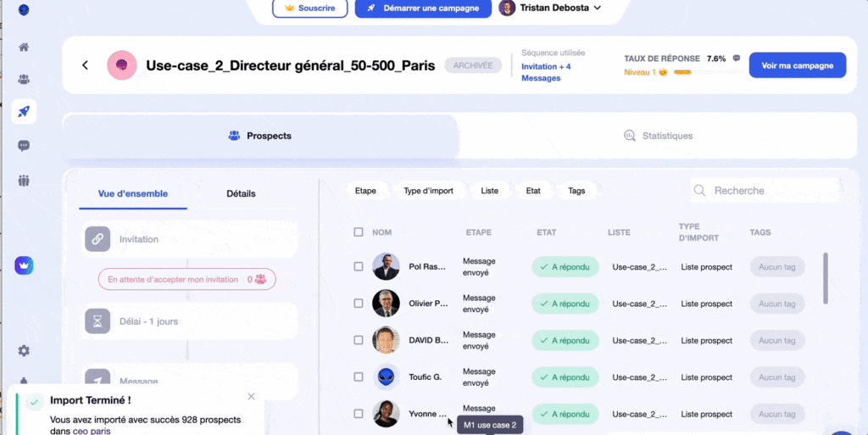Click the pink campaign avatar icon
Image resolution: width=868 pixels, height=435 pixels.
122,65
